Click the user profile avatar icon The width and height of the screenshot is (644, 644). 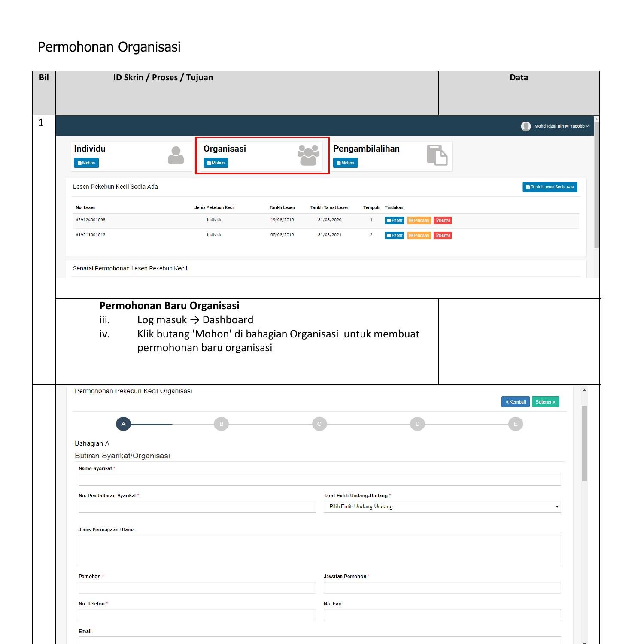pos(525,126)
